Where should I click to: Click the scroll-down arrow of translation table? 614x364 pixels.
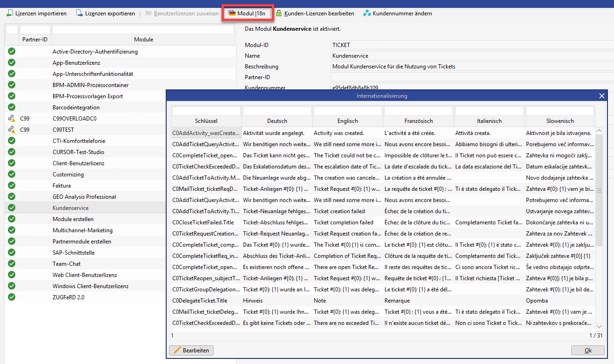tap(599, 327)
